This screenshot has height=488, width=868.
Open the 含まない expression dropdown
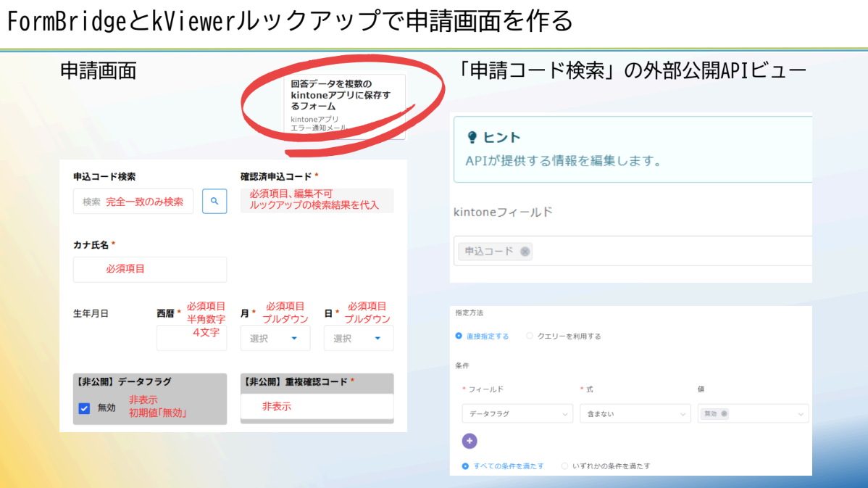635,414
